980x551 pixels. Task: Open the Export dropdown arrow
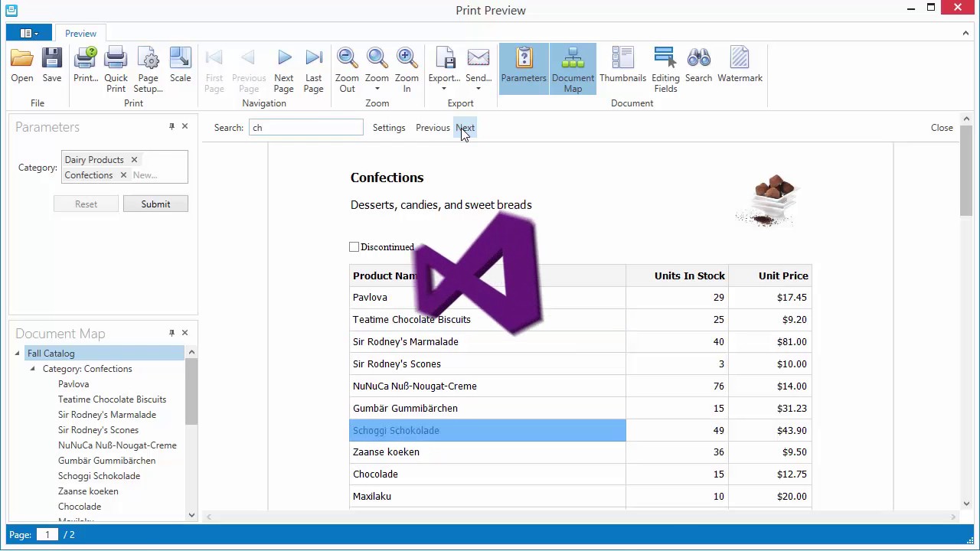pos(444,89)
